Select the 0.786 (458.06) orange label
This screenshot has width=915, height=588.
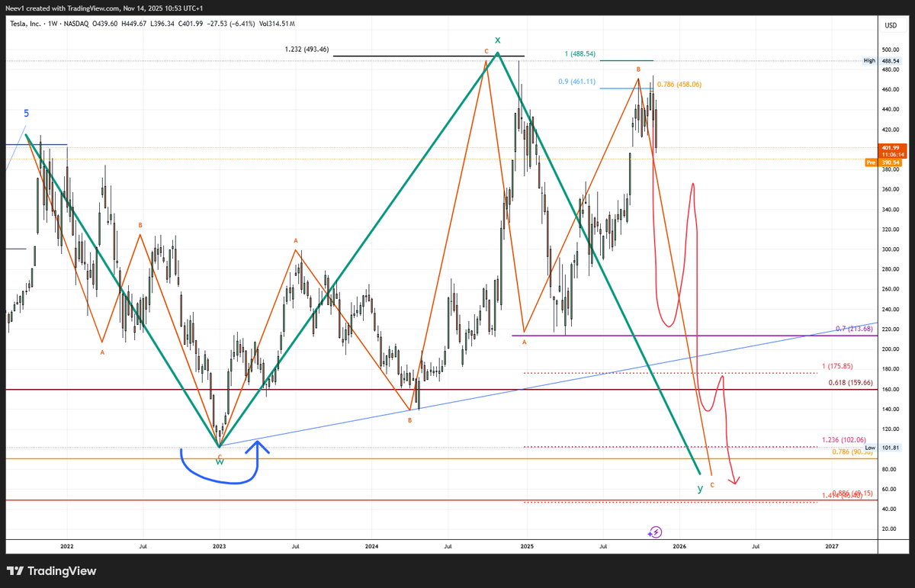[678, 85]
